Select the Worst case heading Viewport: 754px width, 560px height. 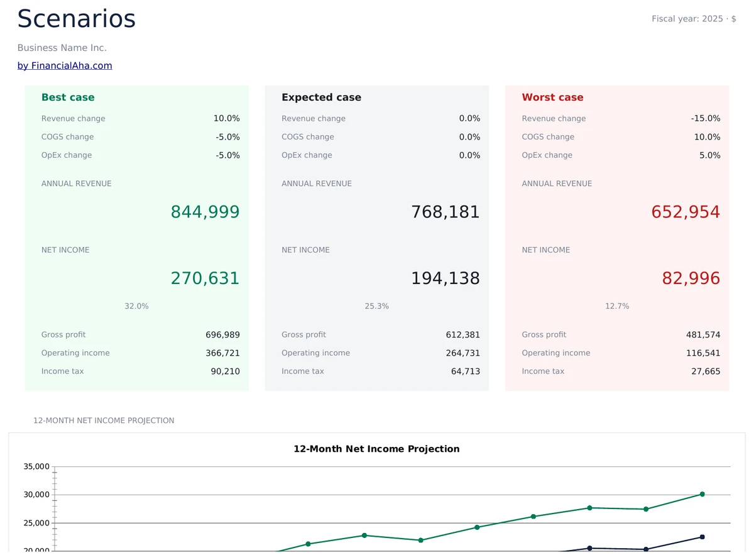[552, 97]
